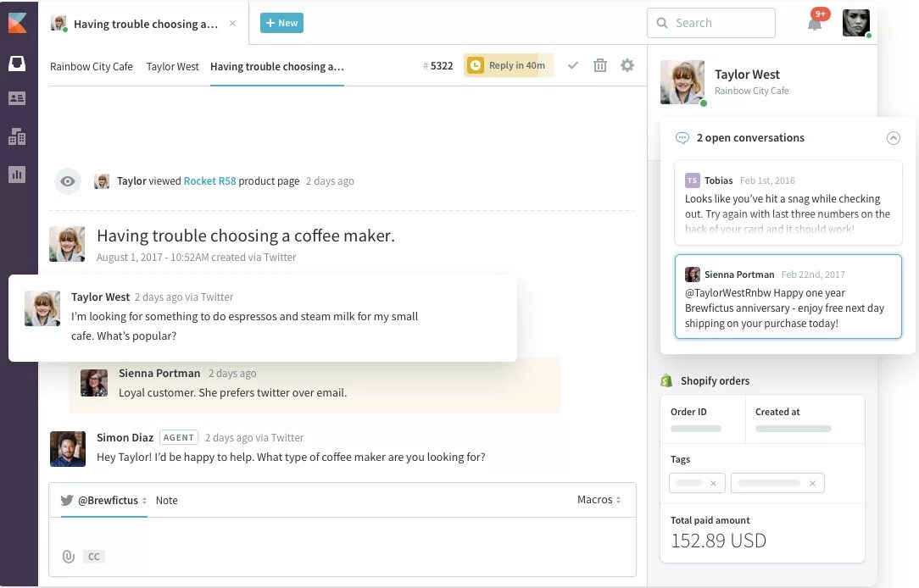Open conversation settings gear menu
This screenshot has width=919, height=588.
[627, 65]
